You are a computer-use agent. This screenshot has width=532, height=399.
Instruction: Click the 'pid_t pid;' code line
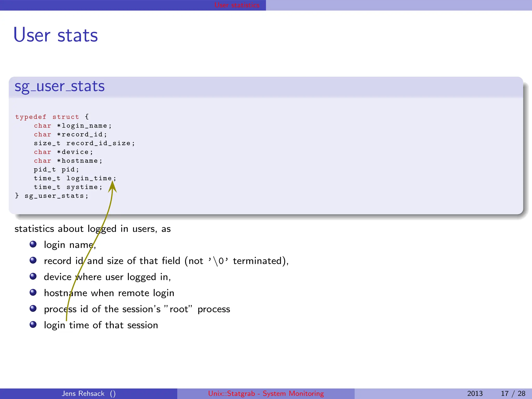(x=56, y=170)
